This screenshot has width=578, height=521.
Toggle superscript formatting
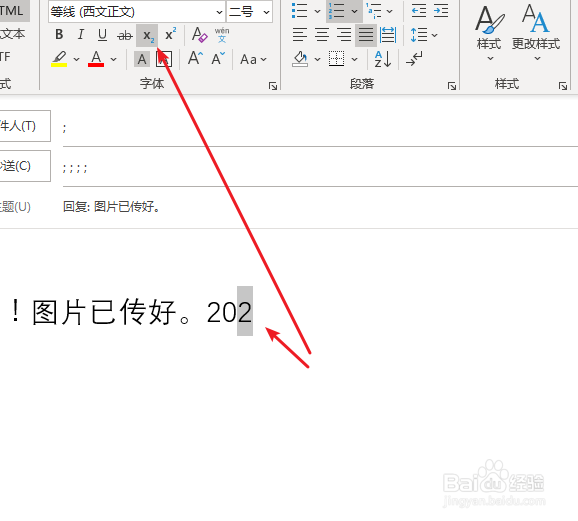click(x=170, y=35)
